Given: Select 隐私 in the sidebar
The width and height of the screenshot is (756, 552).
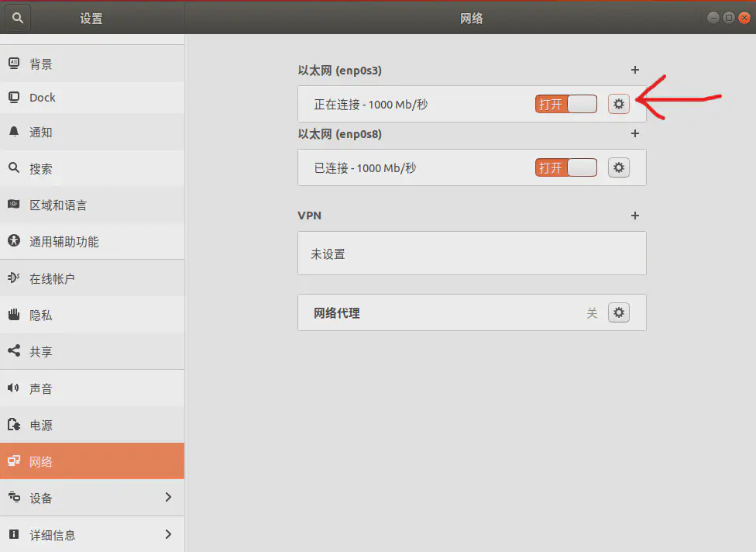Looking at the screenshot, I should click(x=41, y=316).
